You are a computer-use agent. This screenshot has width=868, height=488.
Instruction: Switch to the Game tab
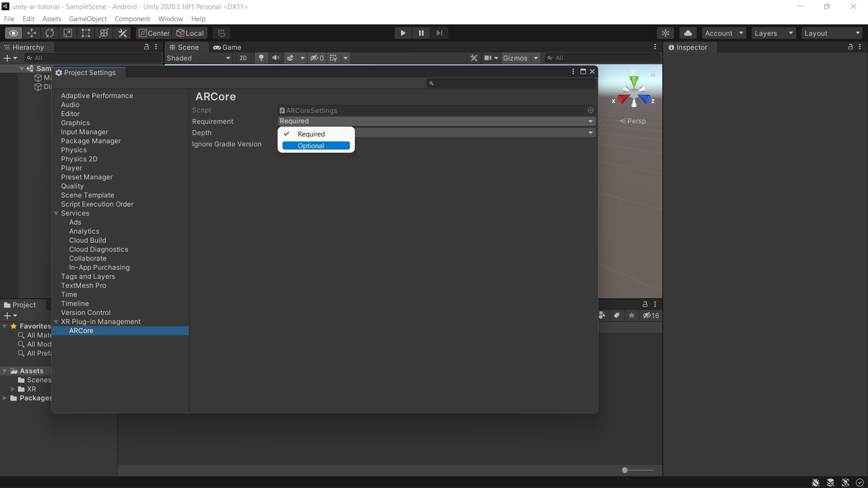pyautogui.click(x=227, y=47)
